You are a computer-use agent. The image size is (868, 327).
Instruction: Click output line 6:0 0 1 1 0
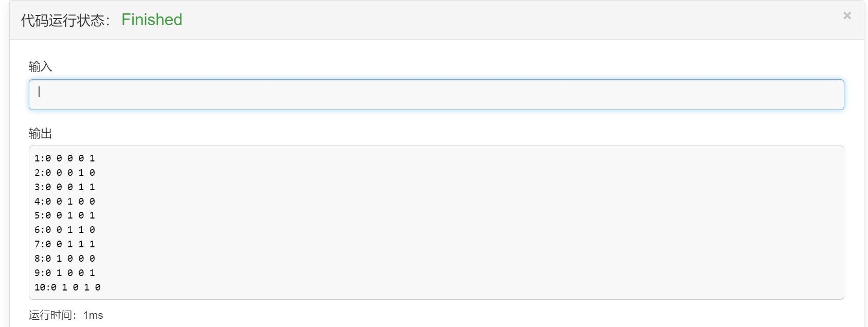[x=65, y=230]
